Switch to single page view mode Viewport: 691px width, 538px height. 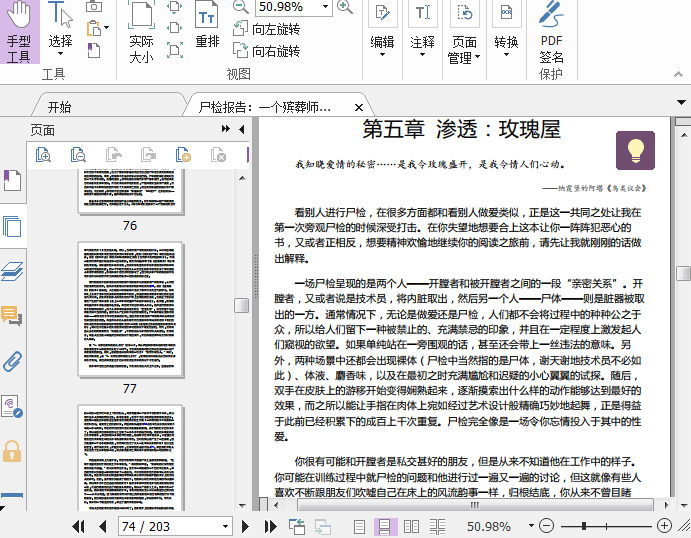pyautogui.click(x=359, y=526)
